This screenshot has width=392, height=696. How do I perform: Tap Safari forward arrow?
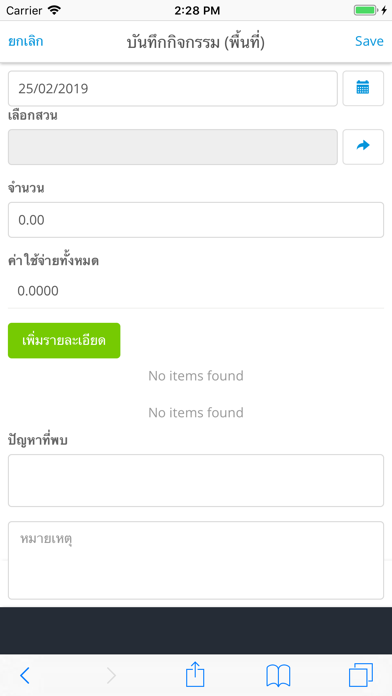coord(111,676)
